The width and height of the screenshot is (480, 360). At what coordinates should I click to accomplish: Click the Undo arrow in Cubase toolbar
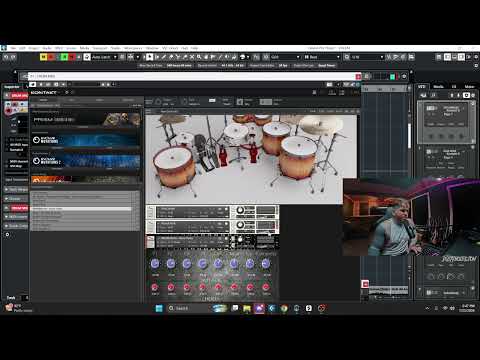[x=6, y=57]
